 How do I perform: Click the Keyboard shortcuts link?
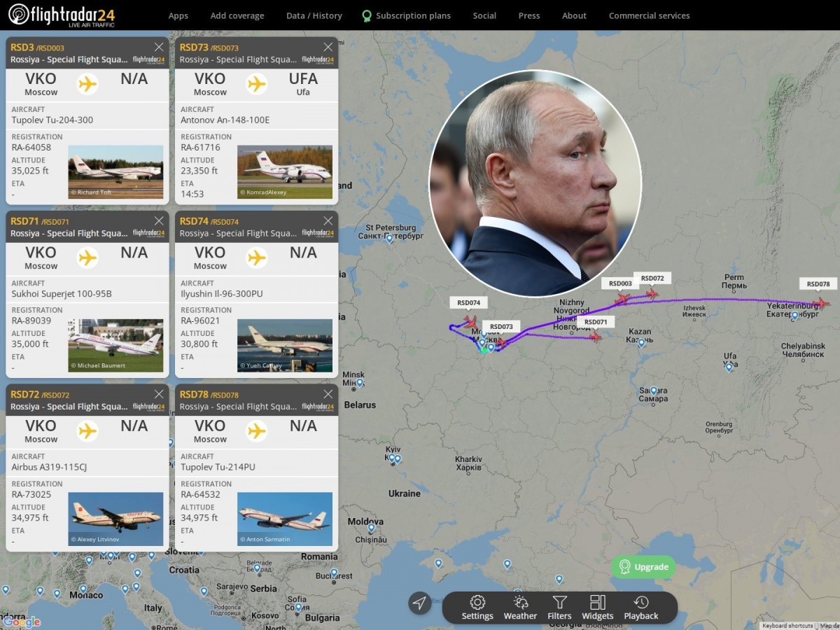point(787,626)
